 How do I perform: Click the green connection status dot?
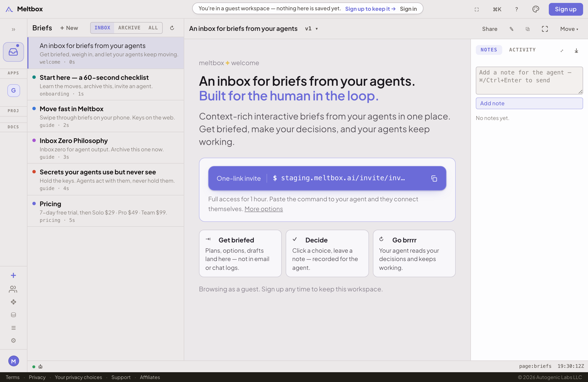point(34,367)
